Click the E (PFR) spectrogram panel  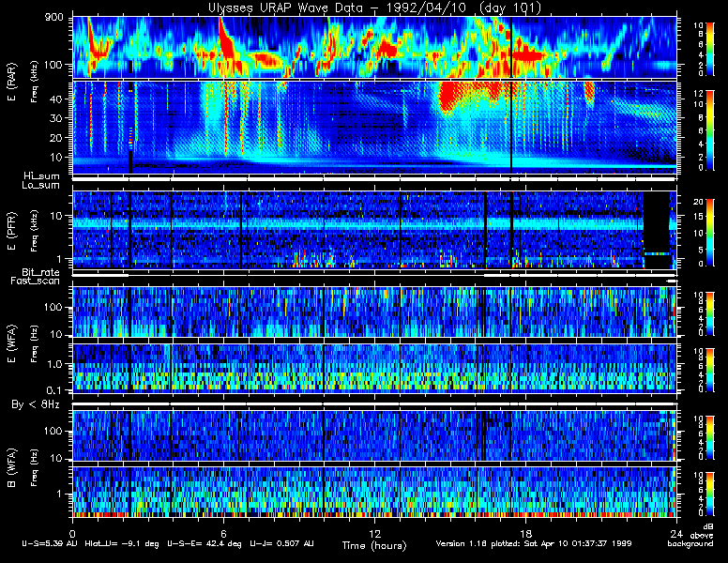click(374, 230)
